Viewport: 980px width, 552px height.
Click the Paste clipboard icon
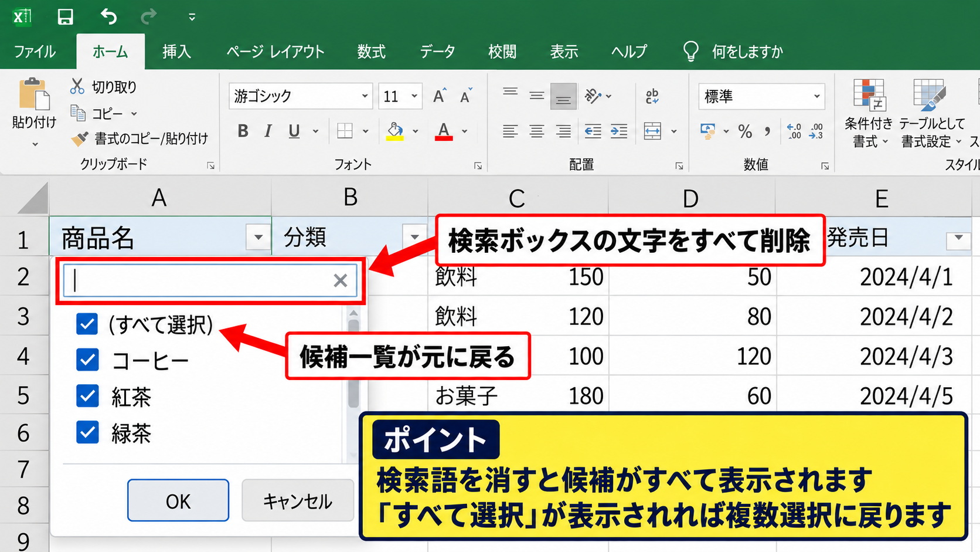coord(34,94)
